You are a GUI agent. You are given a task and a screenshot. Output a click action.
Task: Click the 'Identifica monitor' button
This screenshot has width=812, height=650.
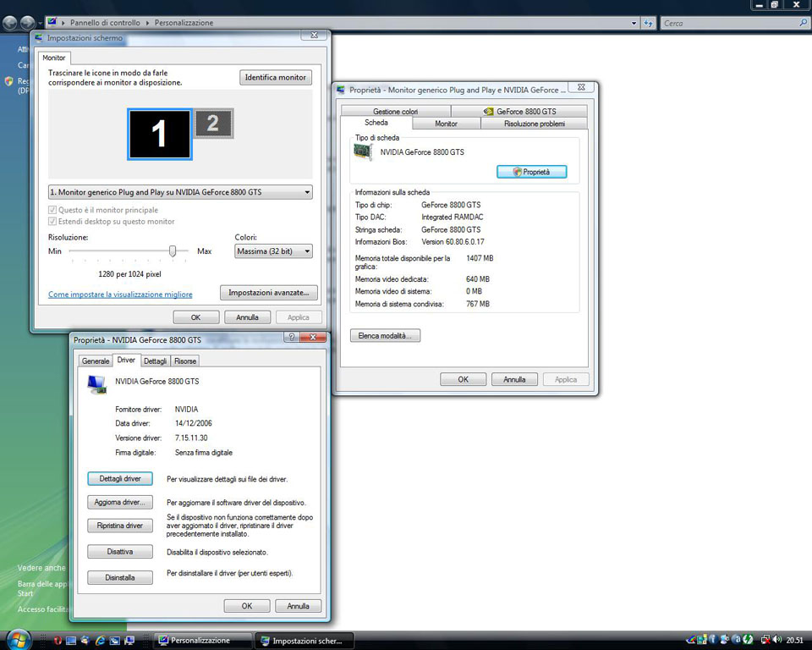point(276,78)
